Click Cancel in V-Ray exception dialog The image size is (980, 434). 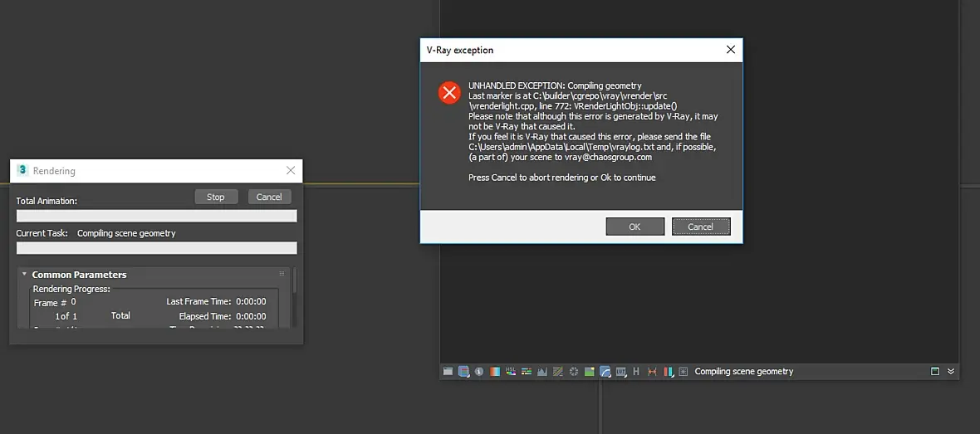point(701,227)
